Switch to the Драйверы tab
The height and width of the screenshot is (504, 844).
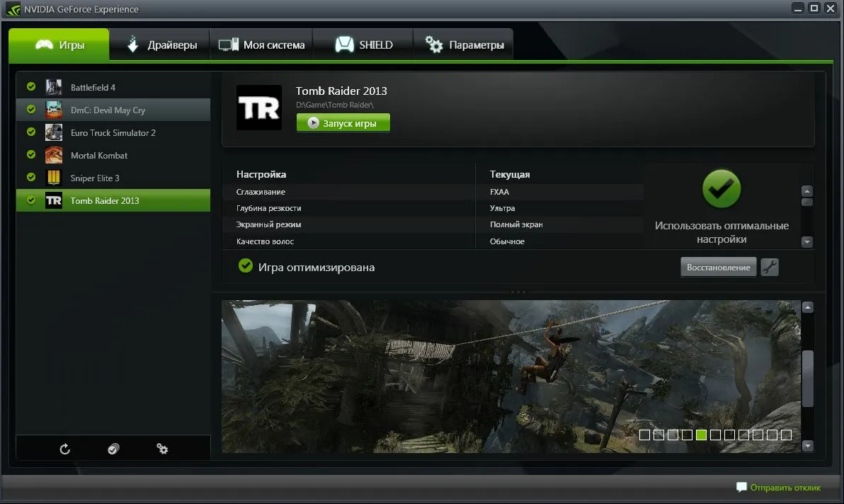(x=160, y=45)
